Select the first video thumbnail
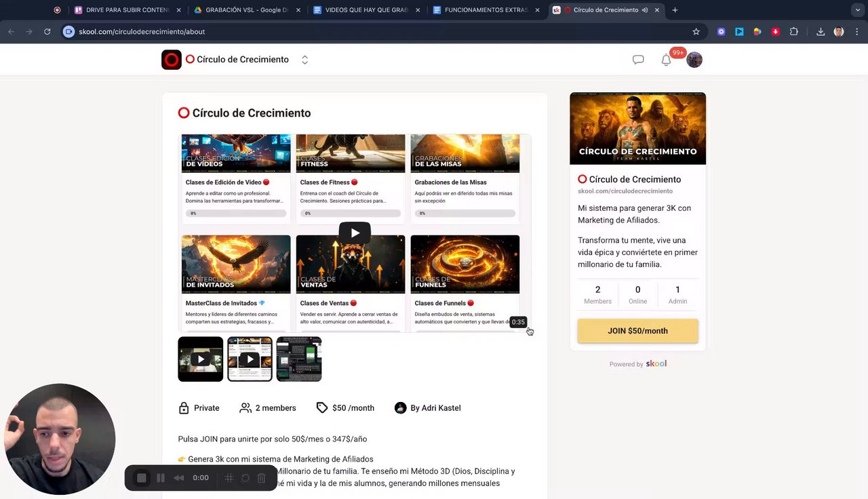Screen dimensions: 868x499 click(x=200, y=359)
